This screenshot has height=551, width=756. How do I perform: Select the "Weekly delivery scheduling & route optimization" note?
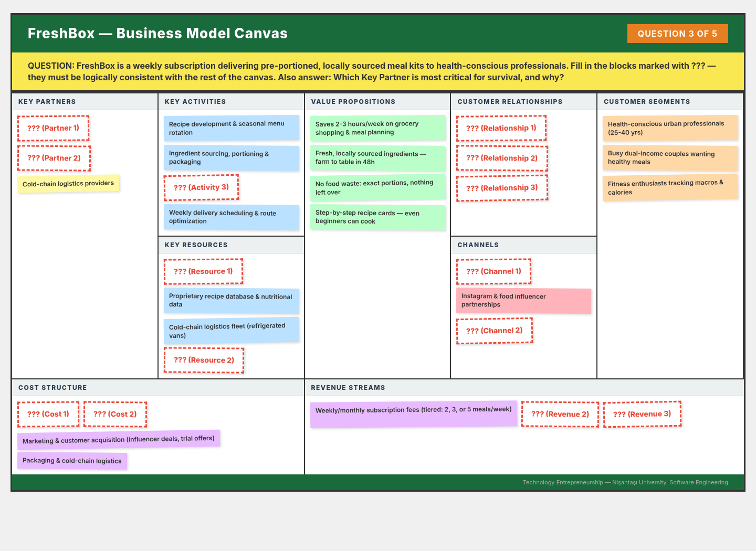coord(231,217)
